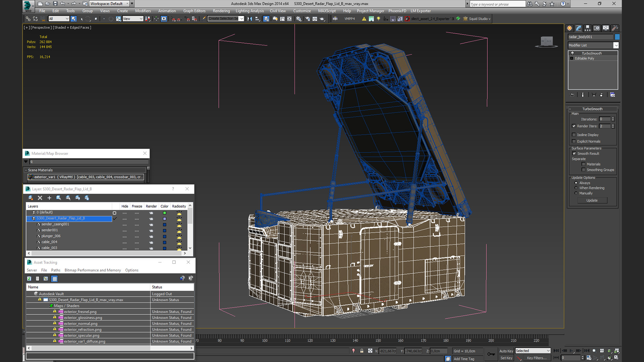Enable the Isoline Display checkbox

tap(574, 135)
